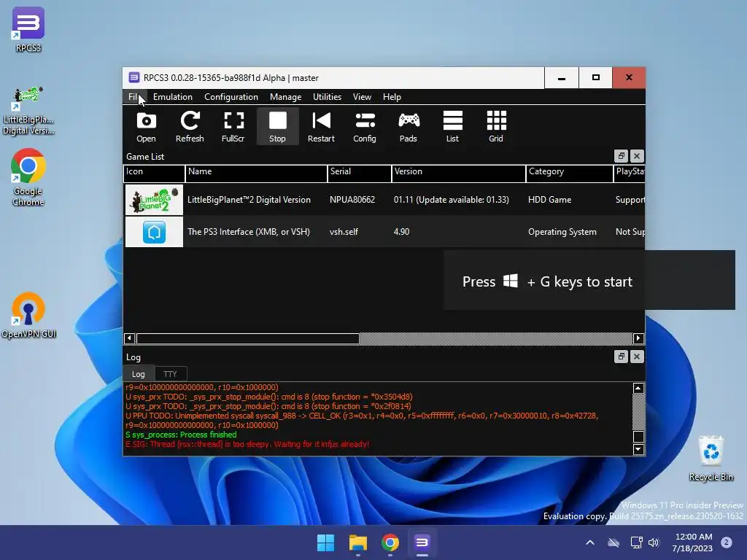Click the game list horizontal scrollbar thumb
This screenshot has height=560, width=747.
click(248, 338)
